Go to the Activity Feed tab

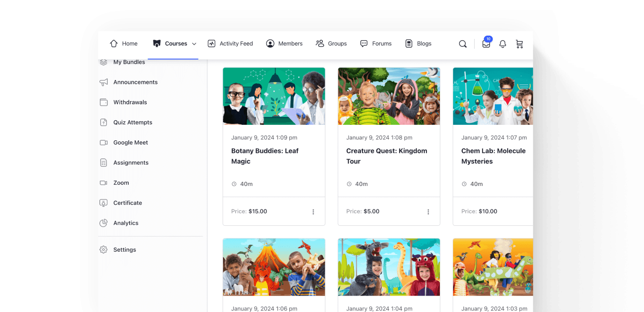coord(231,44)
